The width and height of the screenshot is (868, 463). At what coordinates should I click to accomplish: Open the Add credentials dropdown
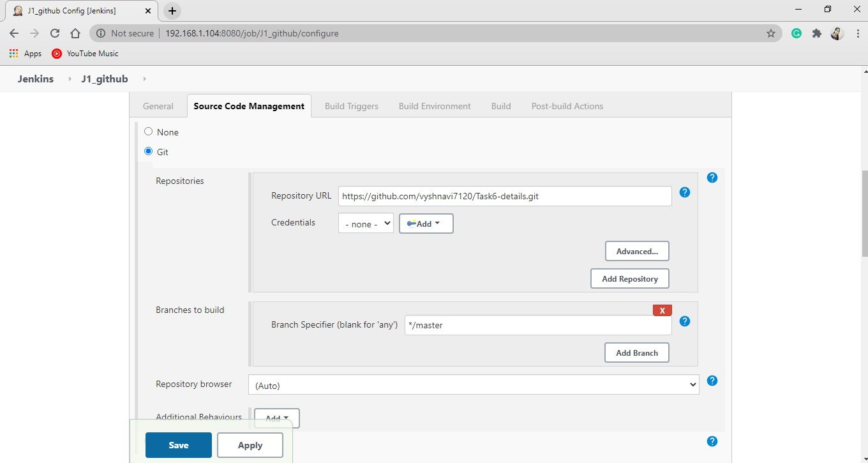click(x=426, y=223)
